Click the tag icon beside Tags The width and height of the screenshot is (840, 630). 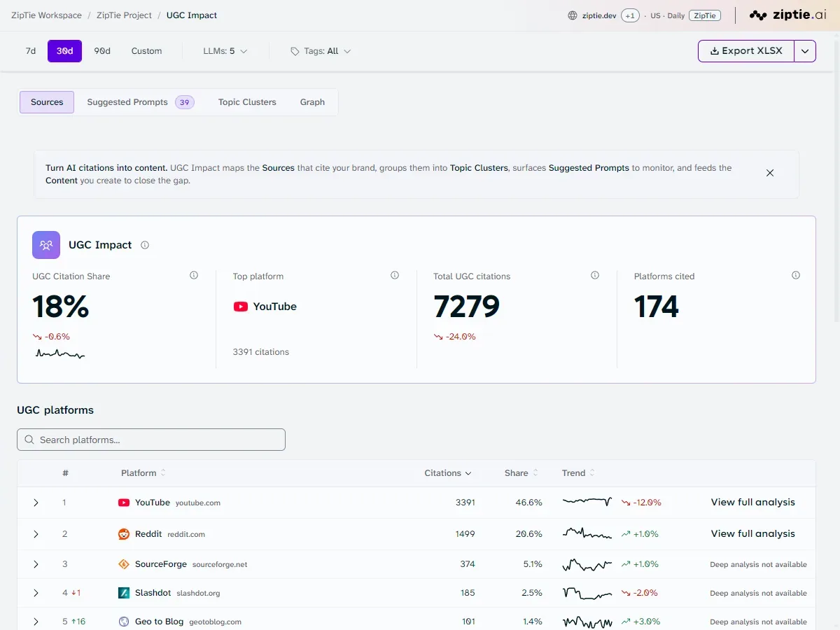pyautogui.click(x=295, y=51)
